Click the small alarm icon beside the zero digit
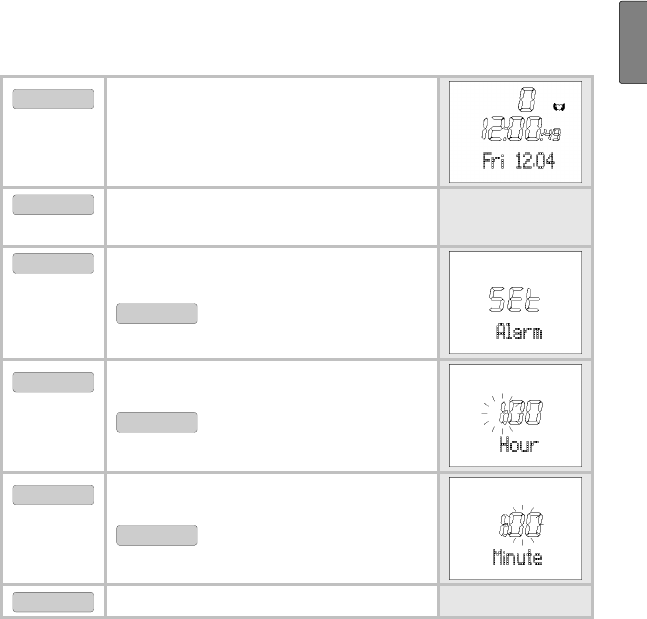This screenshot has height=619, width=647. click(559, 103)
